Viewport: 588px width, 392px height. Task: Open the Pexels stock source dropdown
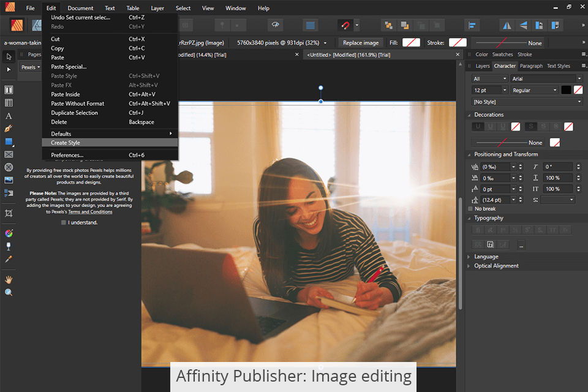click(31, 67)
